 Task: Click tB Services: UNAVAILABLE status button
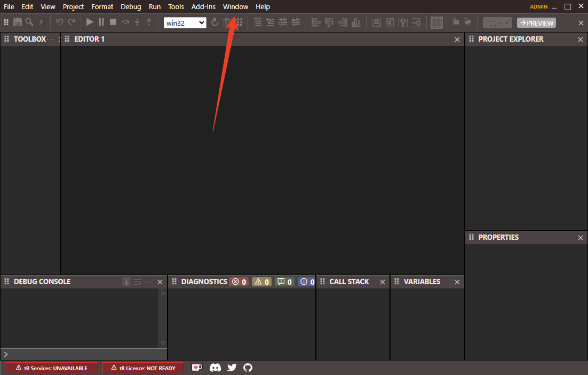52,368
